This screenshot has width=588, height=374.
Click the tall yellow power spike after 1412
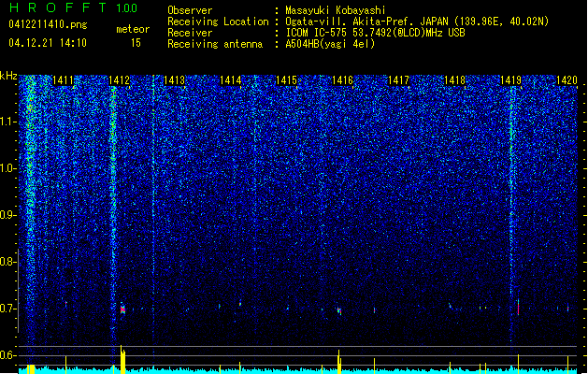(x=122, y=359)
